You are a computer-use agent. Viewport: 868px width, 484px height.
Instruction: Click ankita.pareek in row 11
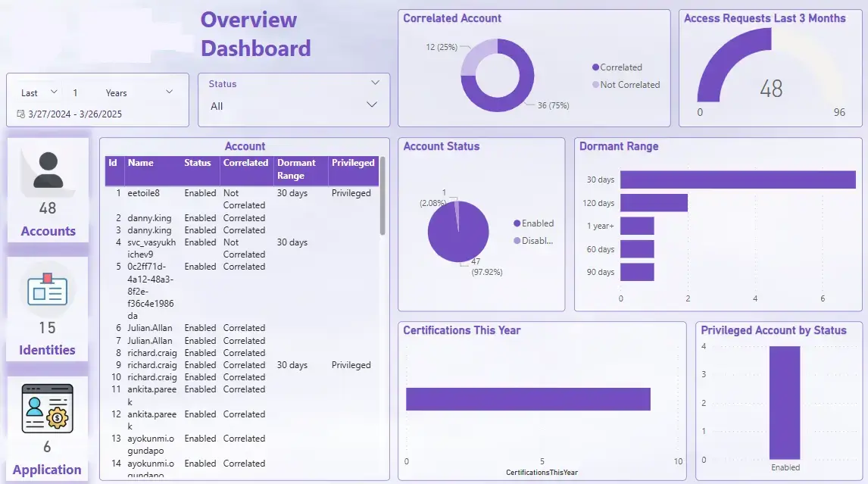(151, 395)
